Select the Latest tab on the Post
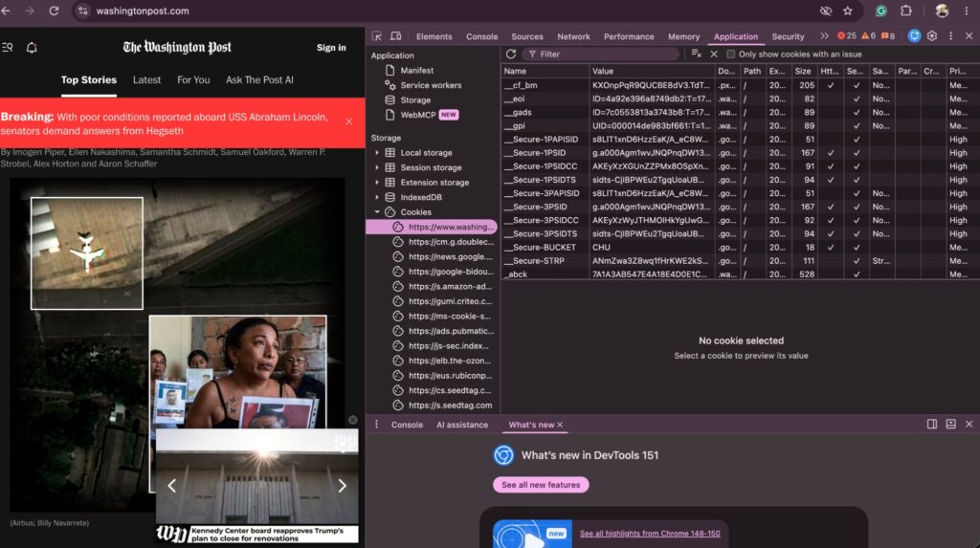 pyautogui.click(x=146, y=80)
